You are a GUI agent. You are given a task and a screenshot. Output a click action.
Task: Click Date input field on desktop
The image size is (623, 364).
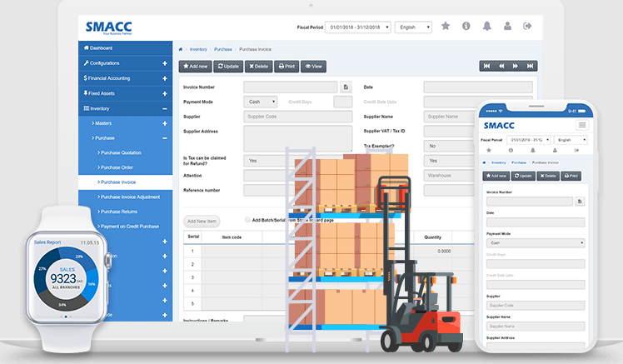pos(478,87)
